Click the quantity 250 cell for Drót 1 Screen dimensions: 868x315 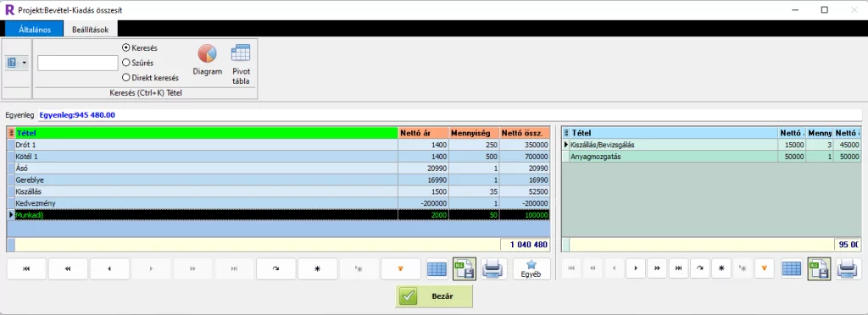473,145
